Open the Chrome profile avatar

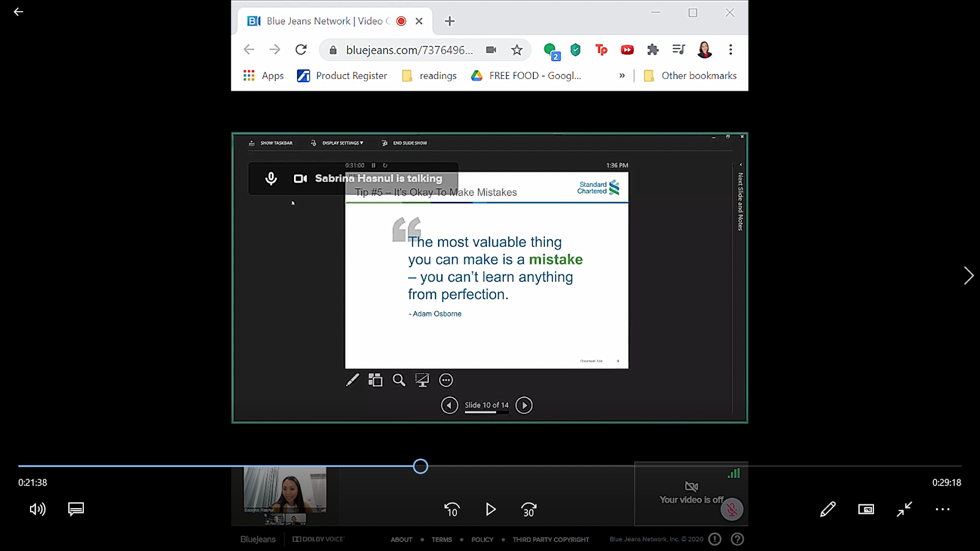(x=704, y=50)
